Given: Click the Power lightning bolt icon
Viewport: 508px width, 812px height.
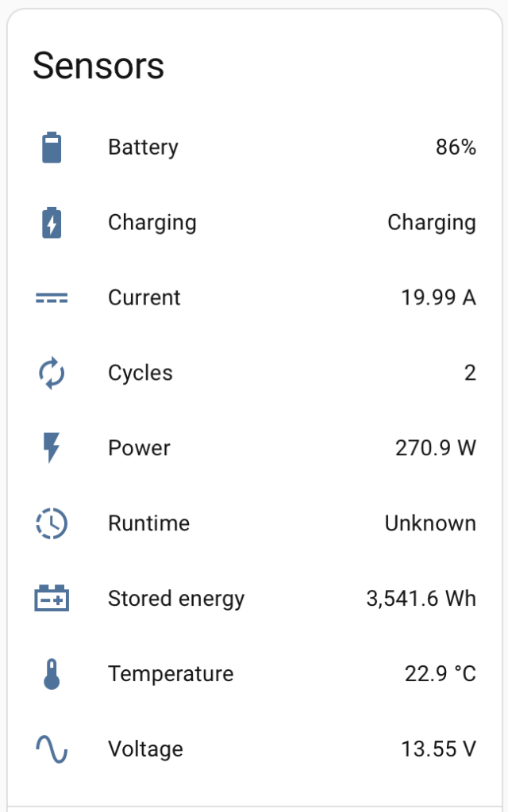Looking at the screenshot, I should click(52, 448).
